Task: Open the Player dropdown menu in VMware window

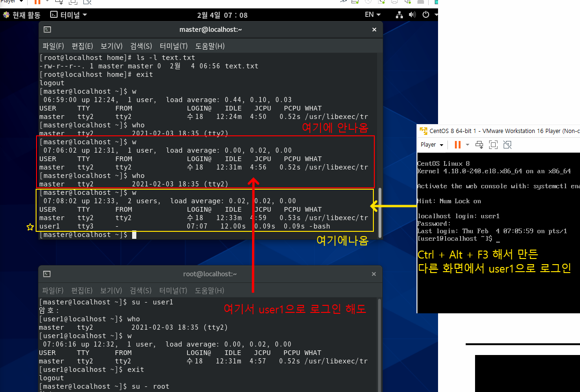Action: [x=431, y=145]
